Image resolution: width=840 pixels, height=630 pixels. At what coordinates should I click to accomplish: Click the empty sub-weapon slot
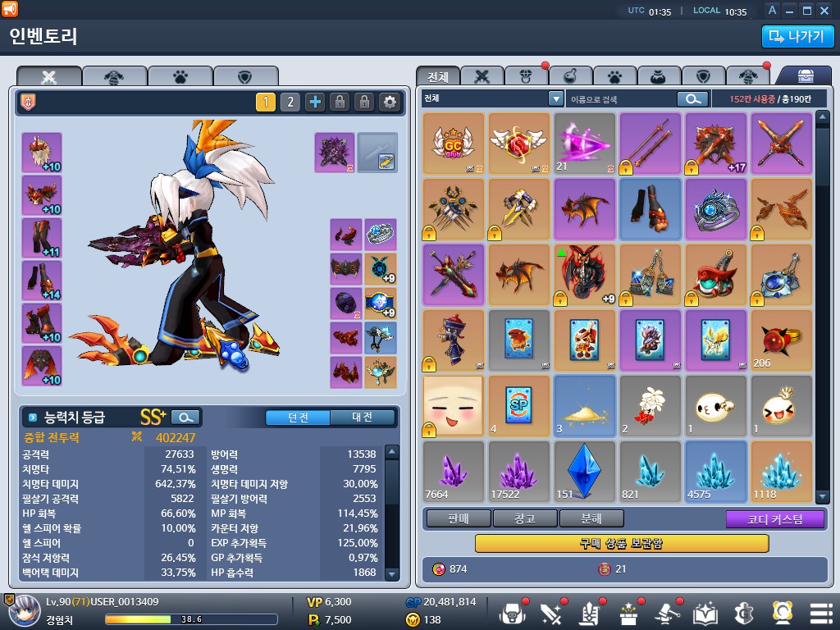click(377, 153)
